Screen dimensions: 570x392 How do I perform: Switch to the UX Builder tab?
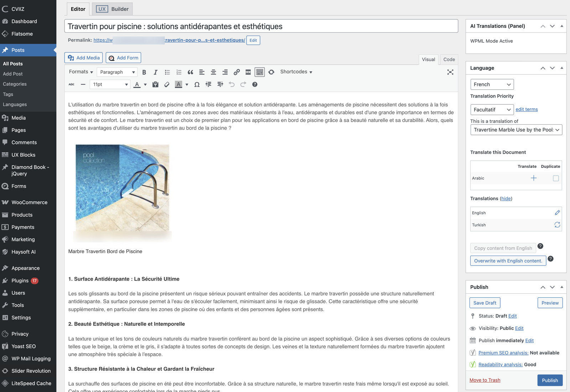coord(112,9)
